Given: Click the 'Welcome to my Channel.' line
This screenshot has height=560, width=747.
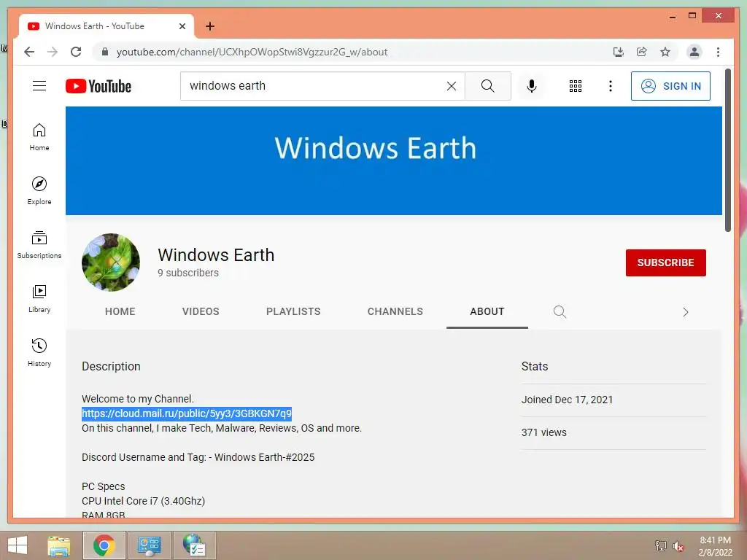Looking at the screenshot, I should tap(138, 399).
